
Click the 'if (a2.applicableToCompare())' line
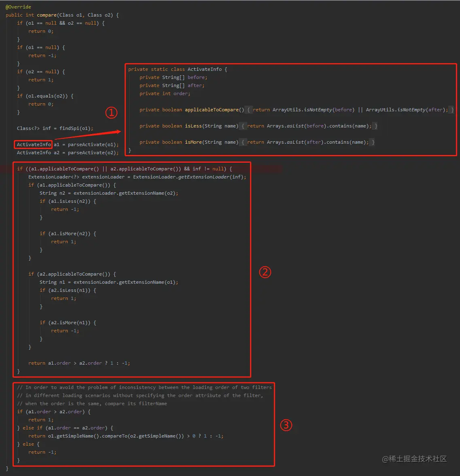(72, 274)
